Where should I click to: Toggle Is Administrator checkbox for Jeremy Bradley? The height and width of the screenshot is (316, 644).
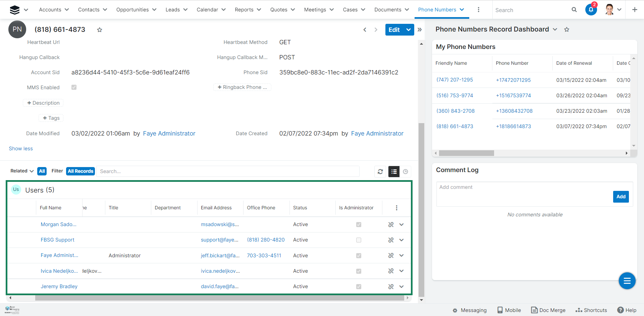[359, 287]
